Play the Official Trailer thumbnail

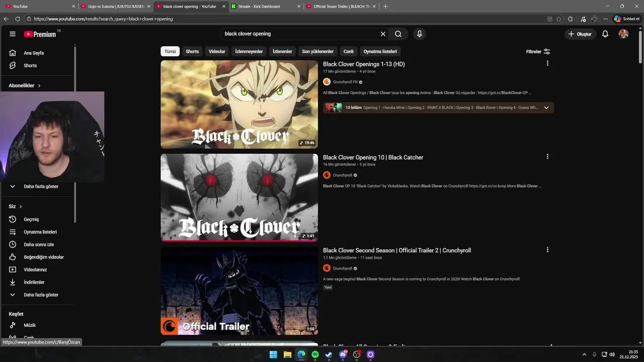(239, 291)
